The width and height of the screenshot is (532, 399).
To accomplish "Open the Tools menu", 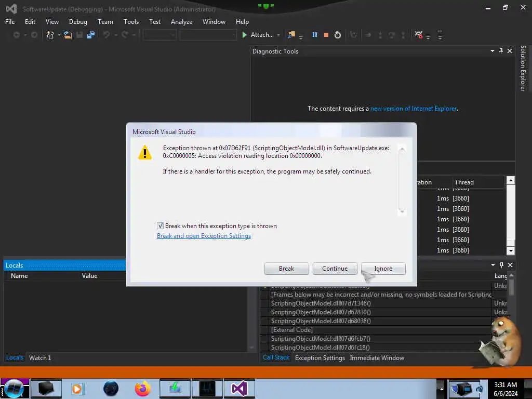I will pos(131,22).
